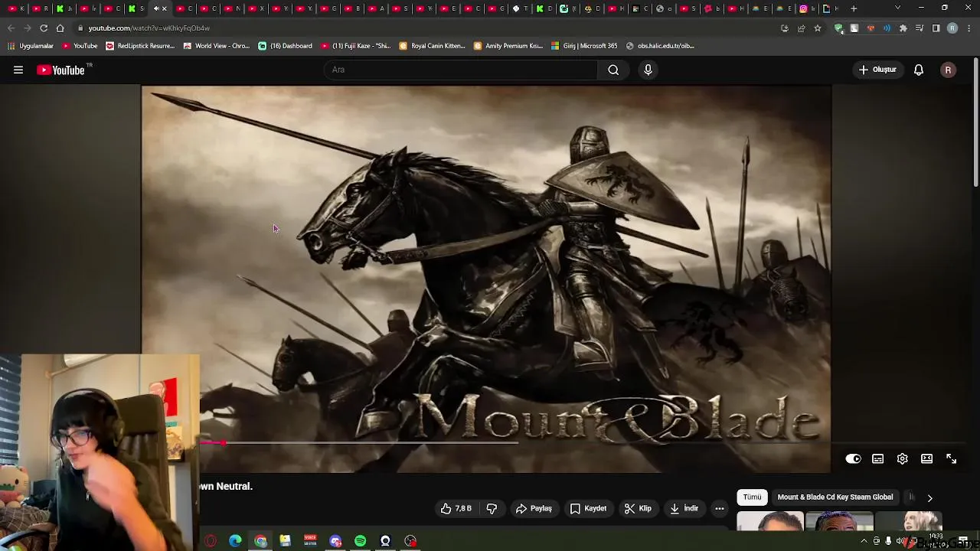
Task: Reload the page in Chrome
Action: point(44,28)
